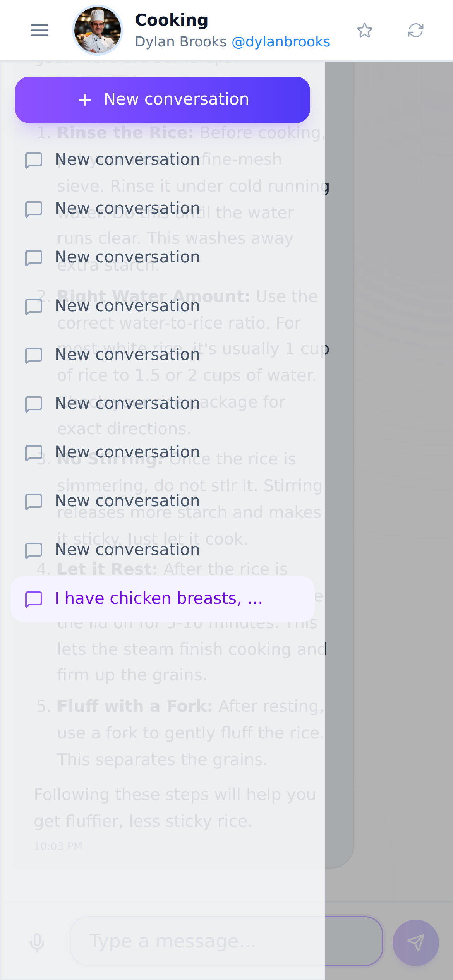Image resolution: width=453 pixels, height=980 pixels.
Task: Click chat icon beside chicken breasts conversation
Action: (34, 599)
